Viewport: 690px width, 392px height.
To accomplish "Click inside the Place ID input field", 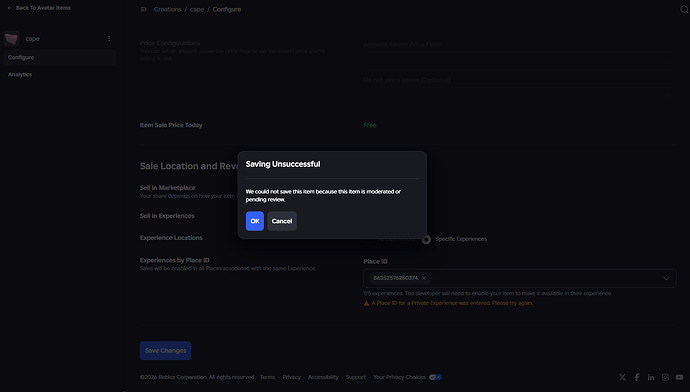I will pos(520,278).
